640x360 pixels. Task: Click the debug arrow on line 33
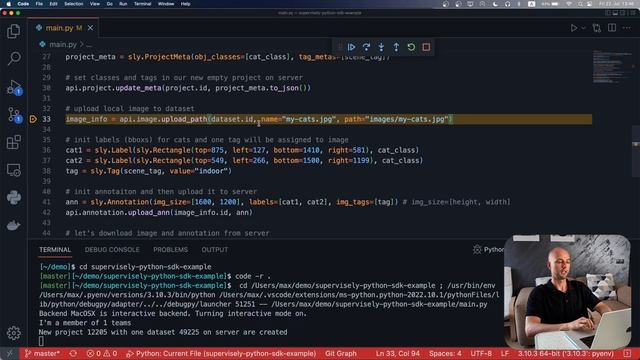tap(33, 119)
